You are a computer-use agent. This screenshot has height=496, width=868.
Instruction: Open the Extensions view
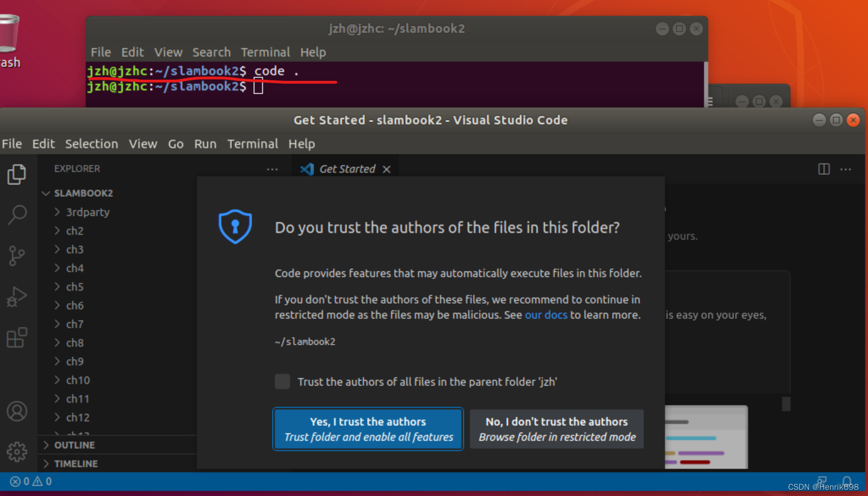point(17,338)
